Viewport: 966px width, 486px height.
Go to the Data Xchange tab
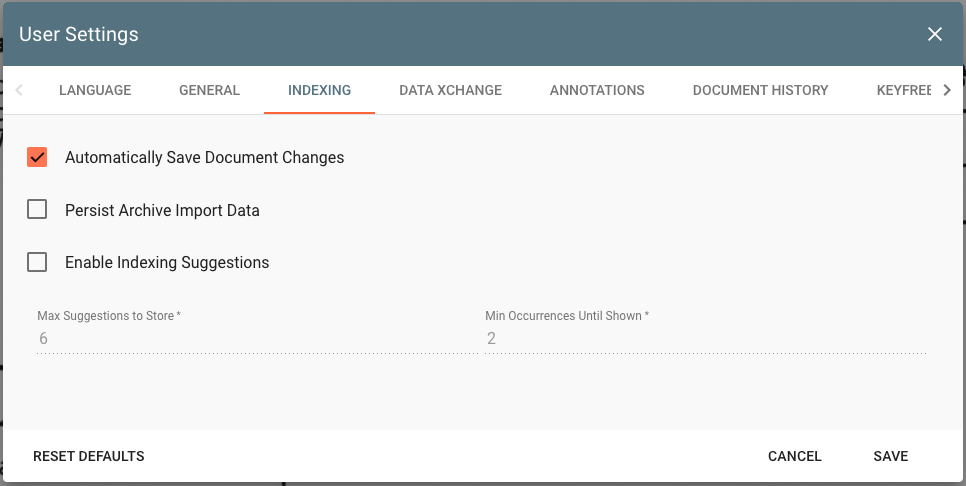coord(450,90)
